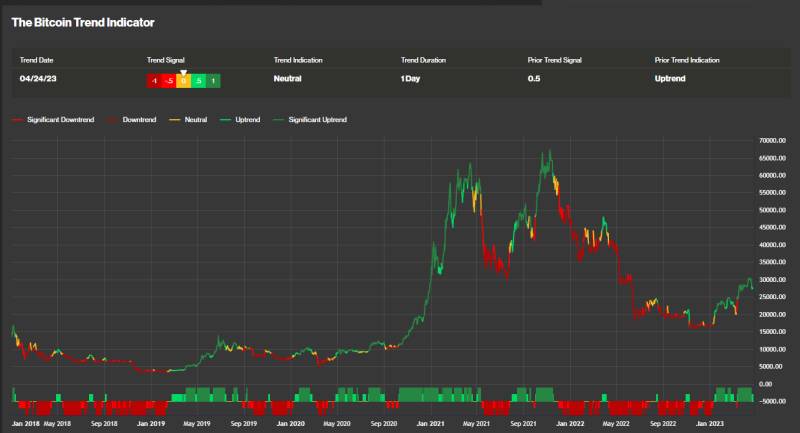Click the 30000.00 y-axis label
Image resolution: width=800 pixels, height=433 pixels.
tap(772, 280)
